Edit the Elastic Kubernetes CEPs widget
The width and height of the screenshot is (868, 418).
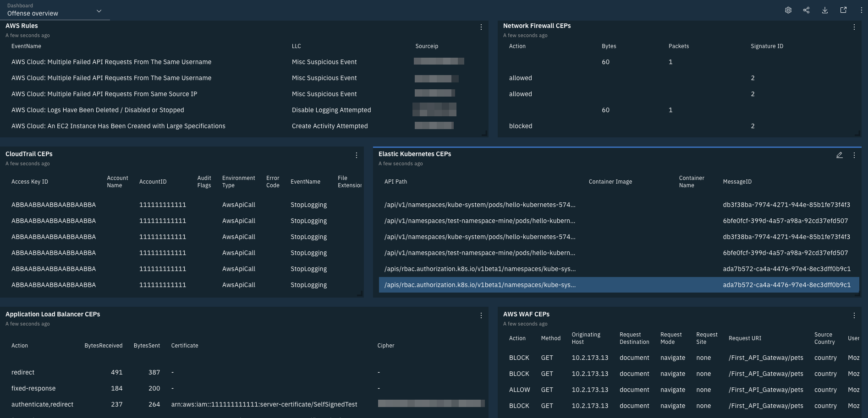pos(840,155)
